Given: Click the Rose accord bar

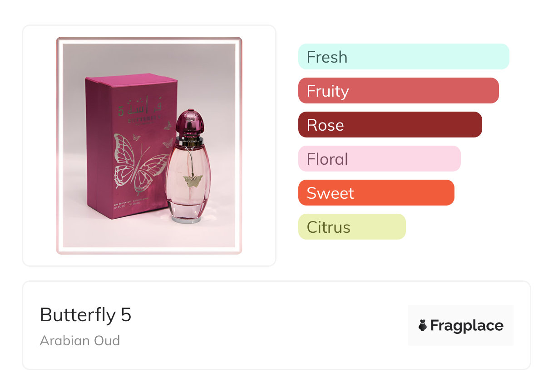Looking at the screenshot, I should (390, 125).
